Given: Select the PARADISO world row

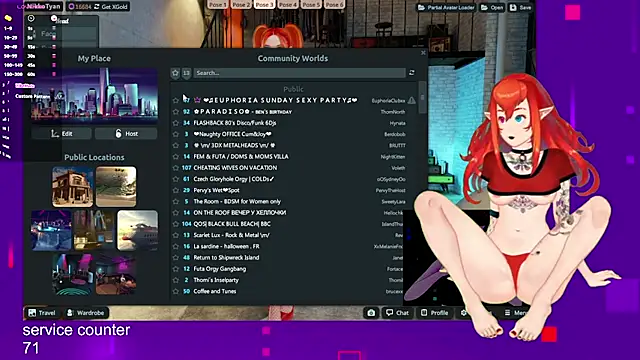Looking at the screenshot, I should coord(293,111).
